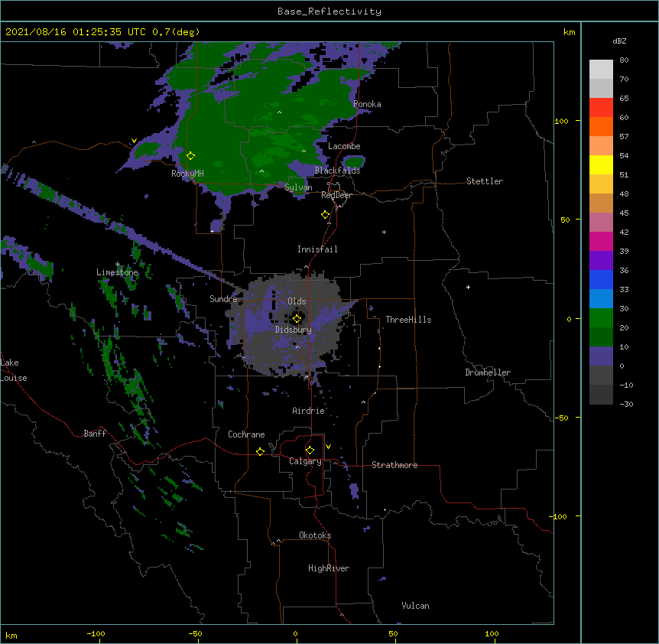Select the Strathmore label

point(394,465)
